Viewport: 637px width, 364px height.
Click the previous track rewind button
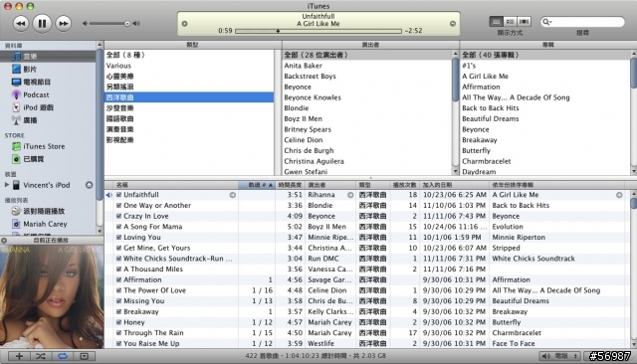tap(21, 24)
